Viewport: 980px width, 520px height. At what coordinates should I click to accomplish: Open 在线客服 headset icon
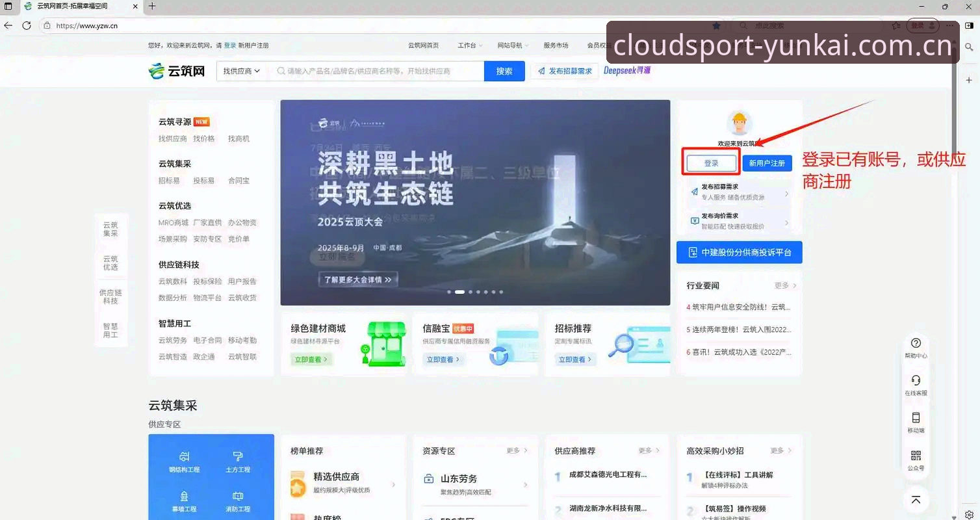[916, 380]
